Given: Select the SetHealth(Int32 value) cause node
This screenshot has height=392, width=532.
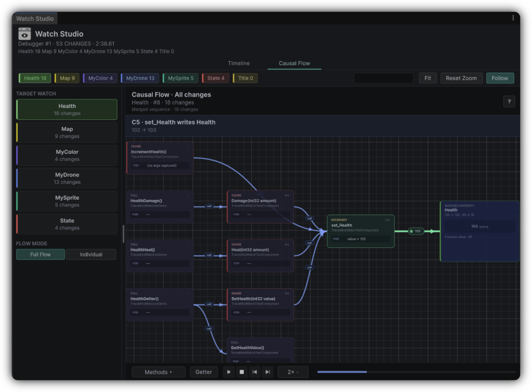Looking at the screenshot, I should coord(260,305).
